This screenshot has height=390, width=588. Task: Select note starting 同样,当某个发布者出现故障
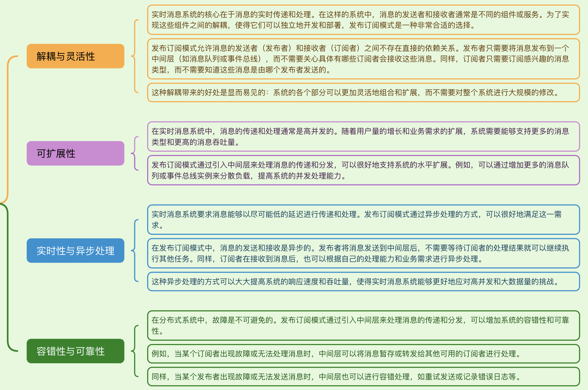(363, 377)
